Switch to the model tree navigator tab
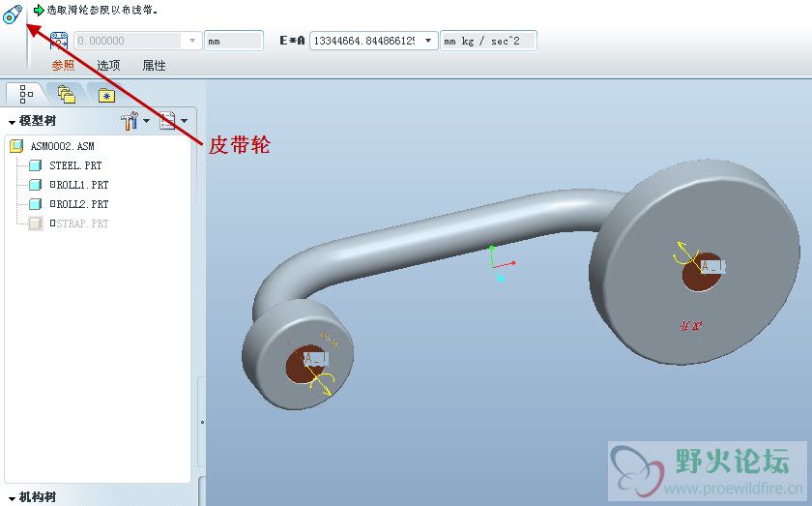The width and height of the screenshot is (812, 506). [x=25, y=95]
